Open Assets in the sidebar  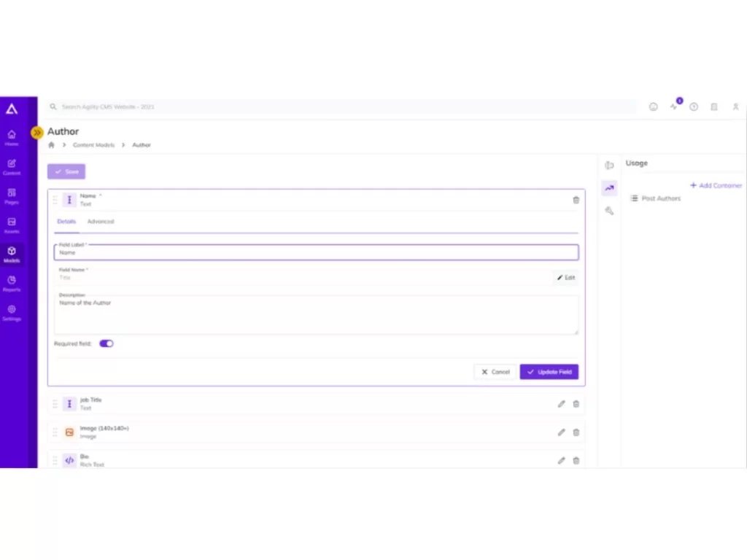[x=12, y=225]
